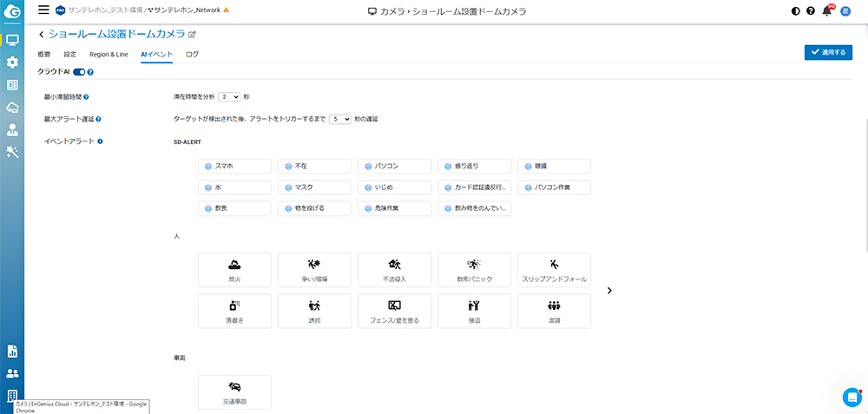Click the PRO organization badge
Image resolution: width=868 pixels, height=414 pixels.
[61, 10]
